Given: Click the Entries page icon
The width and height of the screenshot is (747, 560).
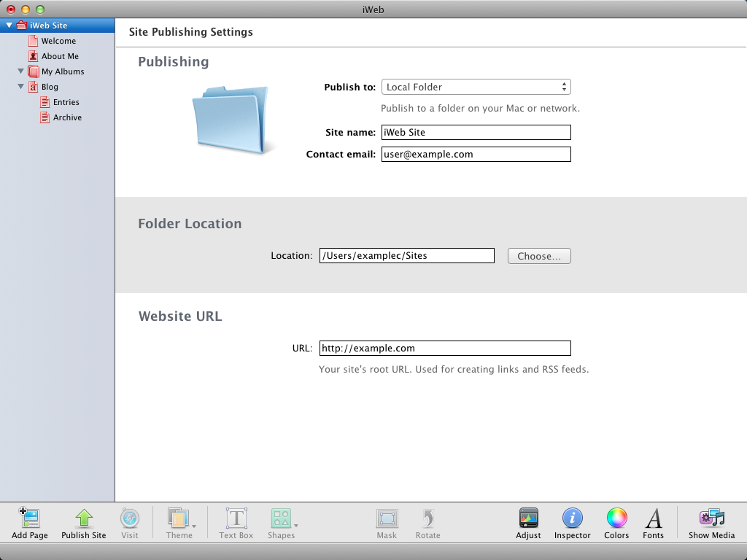Looking at the screenshot, I should click(44, 102).
